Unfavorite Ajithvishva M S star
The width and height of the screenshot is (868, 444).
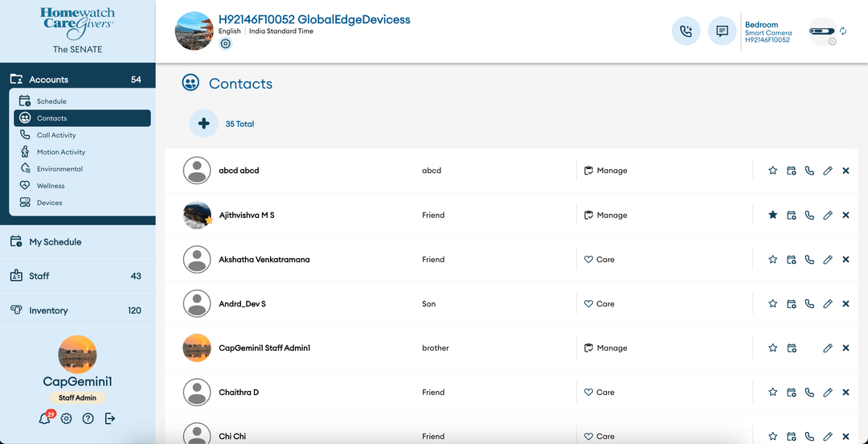pyautogui.click(x=773, y=215)
